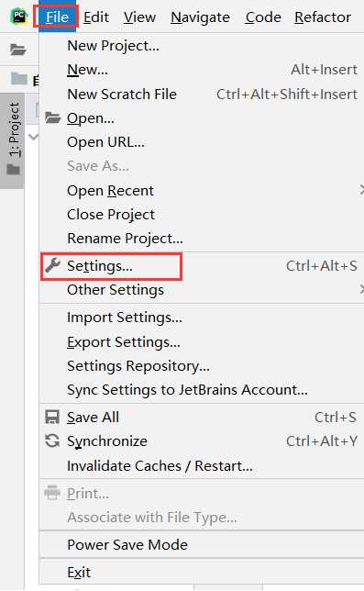Click Export Settings... entry
Screen dimensions: 364x591
tap(124, 342)
